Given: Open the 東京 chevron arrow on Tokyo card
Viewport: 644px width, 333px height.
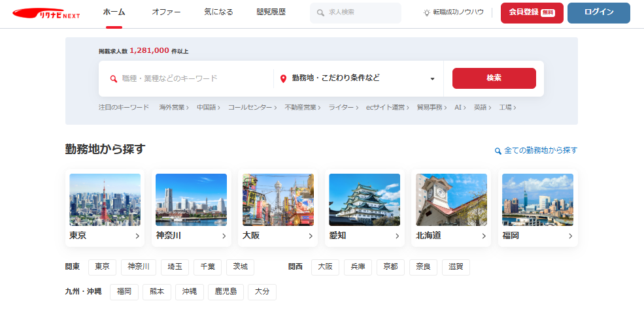Looking at the screenshot, I should pyautogui.click(x=137, y=236).
